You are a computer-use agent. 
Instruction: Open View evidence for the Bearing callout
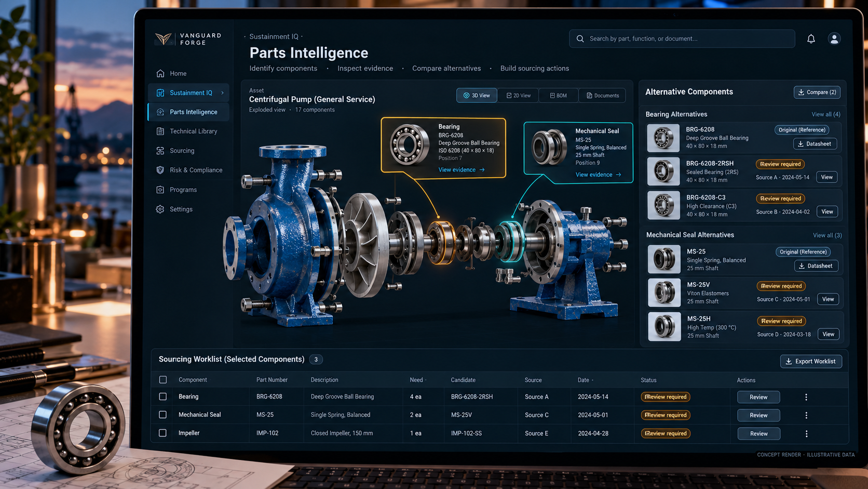462,170
